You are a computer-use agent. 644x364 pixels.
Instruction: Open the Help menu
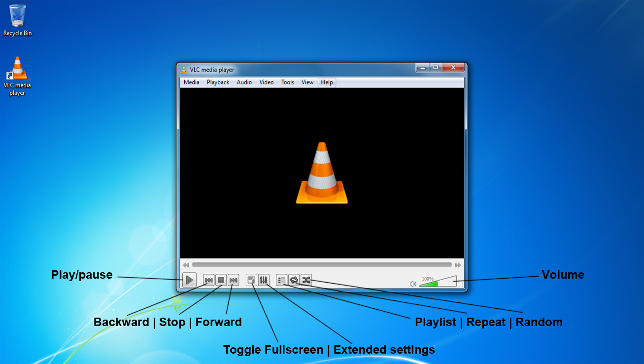[x=327, y=82]
